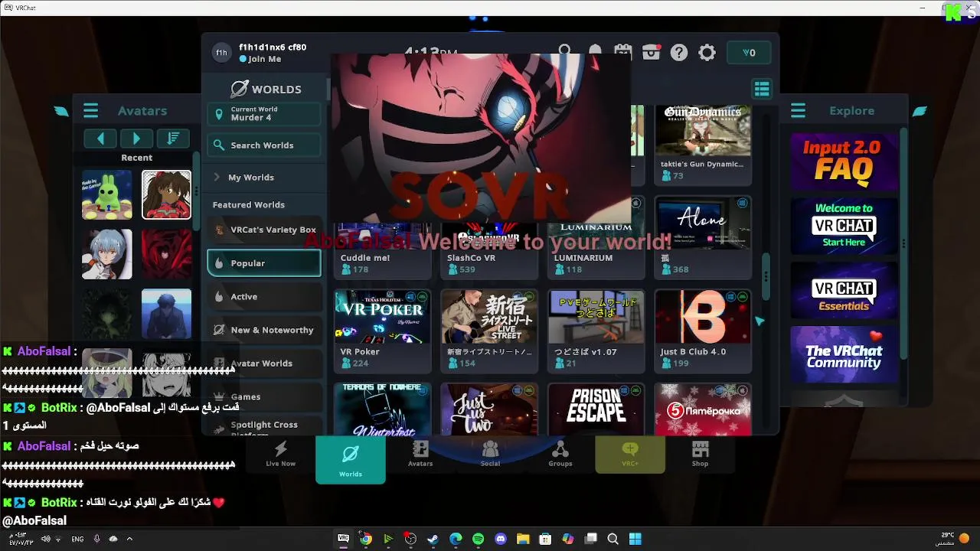Open the Worlds bottom tab
Image resolution: width=980 pixels, height=551 pixels.
click(x=351, y=459)
